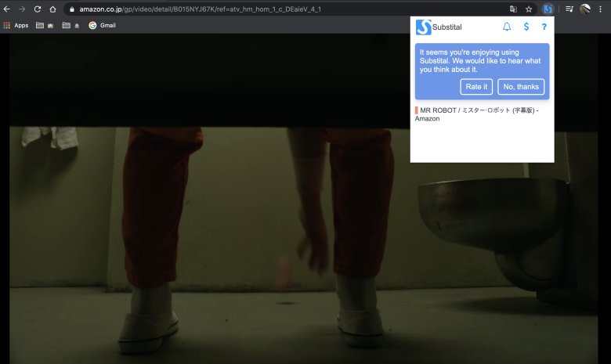
Task: Select the amazon.co.jp URL in the address bar
Action: coord(200,9)
